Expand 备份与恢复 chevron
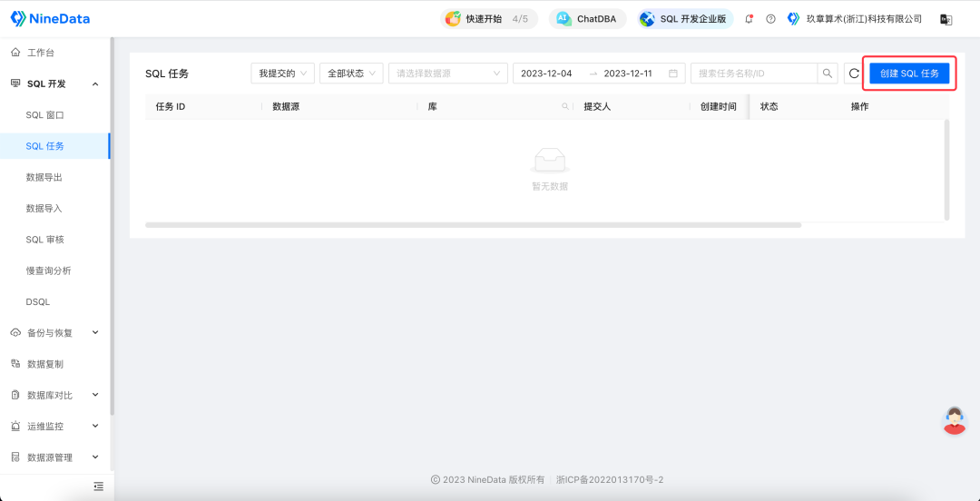Image resolution: width=980 pixels, height=501 pixels. coord(95,333)
